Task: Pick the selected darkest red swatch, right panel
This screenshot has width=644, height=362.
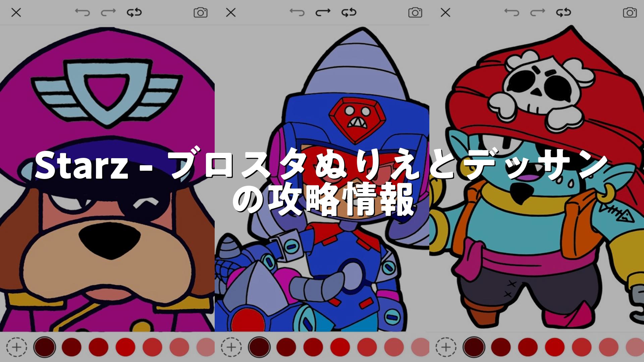Action: click(474, 347)
